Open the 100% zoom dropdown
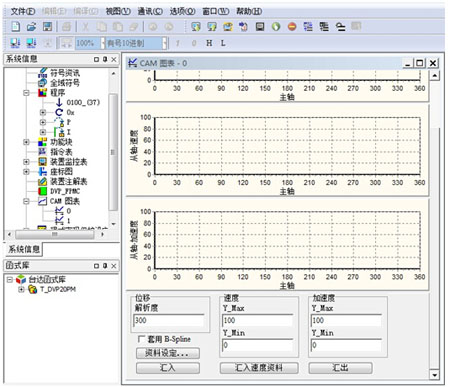 (x=103, y=43)
